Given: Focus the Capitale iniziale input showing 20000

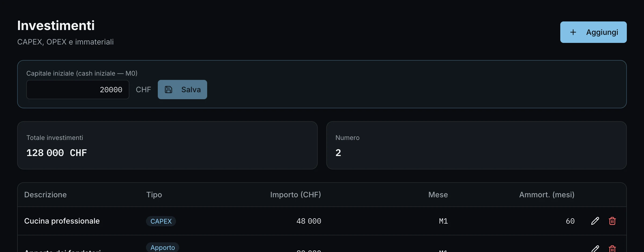Looking at the screenshot, I should (78, 90).
